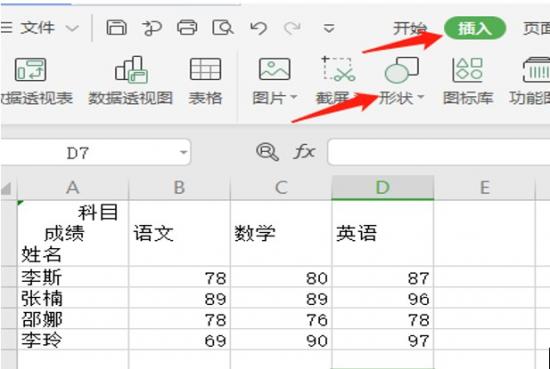Select the cell with name 邵娜
The image size is (550, 369).
point(73,319)
